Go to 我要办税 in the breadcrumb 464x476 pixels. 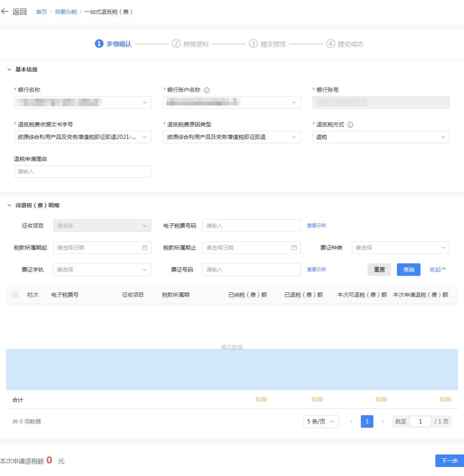(66, 12)
